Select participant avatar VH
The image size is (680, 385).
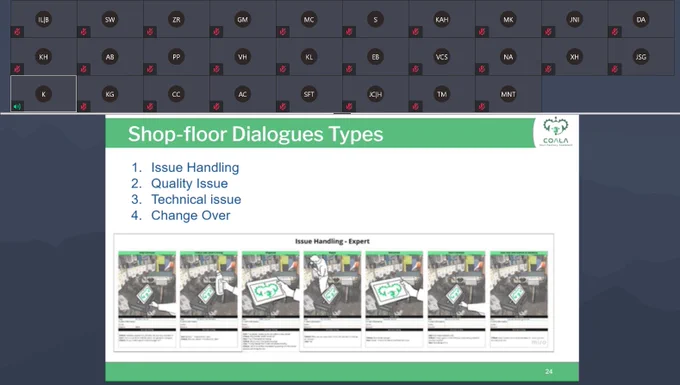pyautogui.click(x=242, y=57)
